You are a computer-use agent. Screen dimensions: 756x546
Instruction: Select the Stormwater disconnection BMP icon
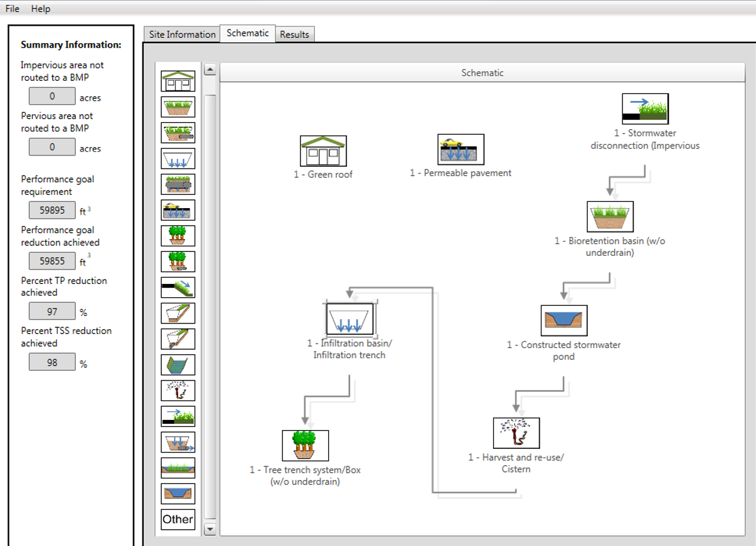coord(178,416)
